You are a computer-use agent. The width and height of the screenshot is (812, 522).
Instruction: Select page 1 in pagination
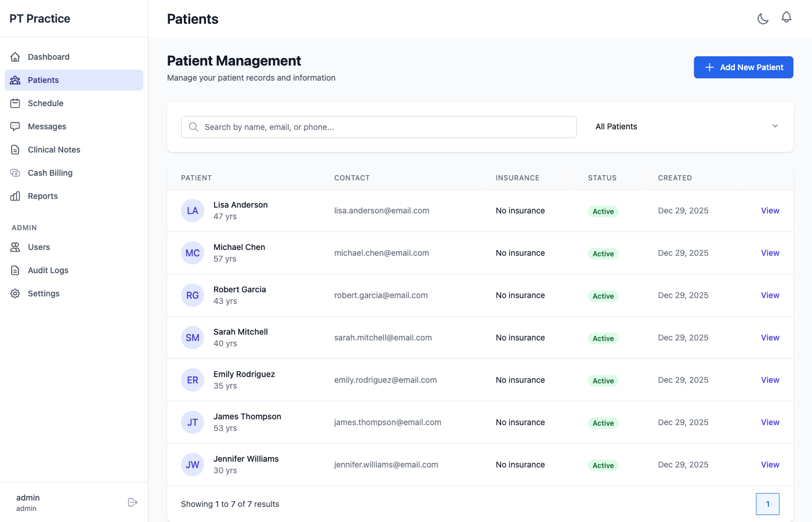767,504
